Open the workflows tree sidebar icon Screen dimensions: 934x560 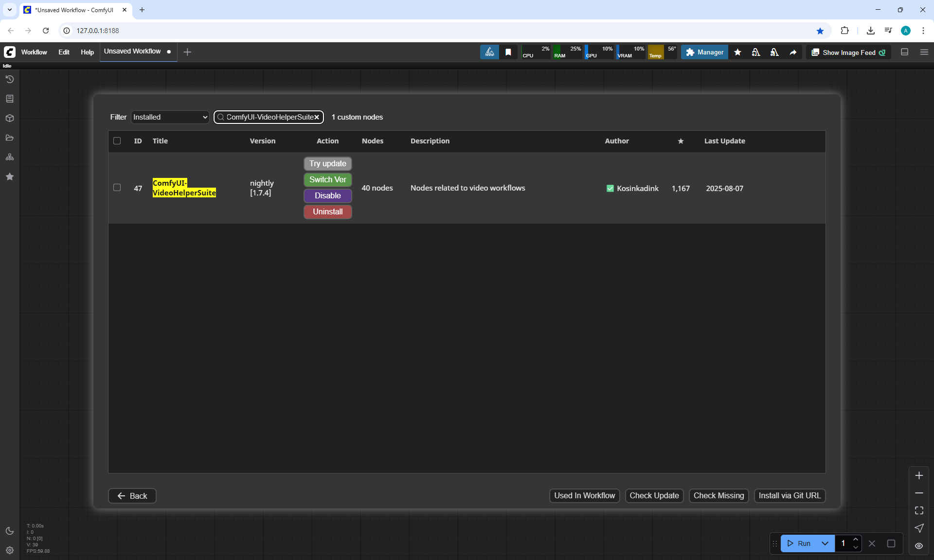point(10,157)
